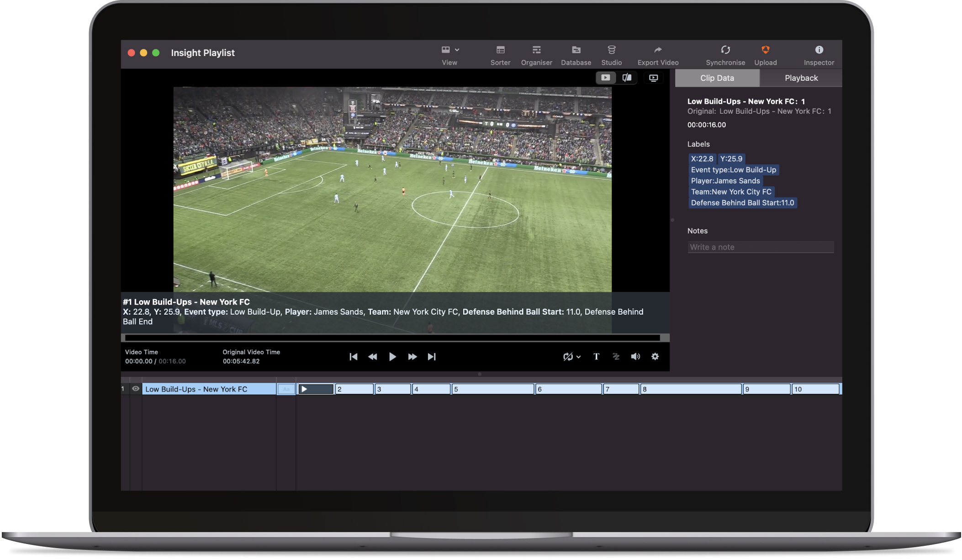Select the Clip Data tab

pos(717,78)
